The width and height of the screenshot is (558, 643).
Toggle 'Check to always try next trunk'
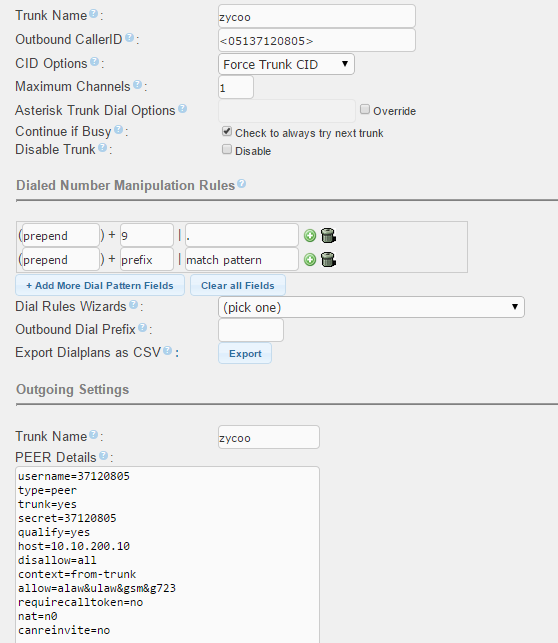click(x=227, y=131)
